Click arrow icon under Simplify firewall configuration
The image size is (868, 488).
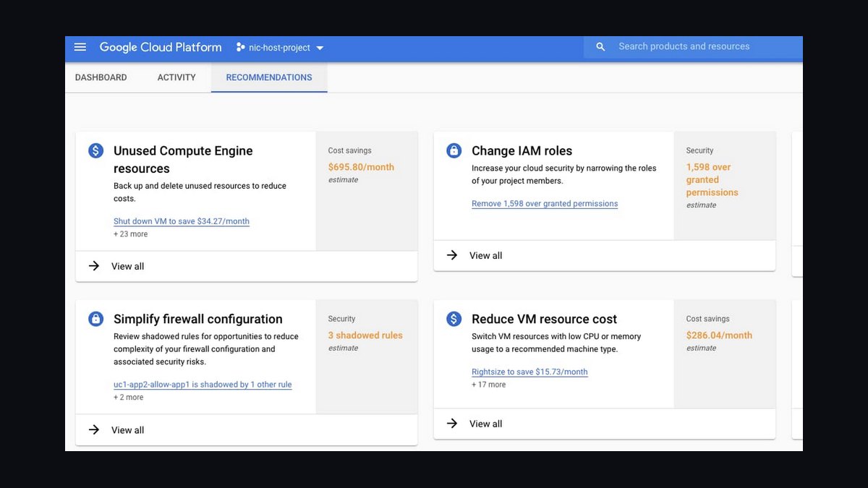pos(94,430)
